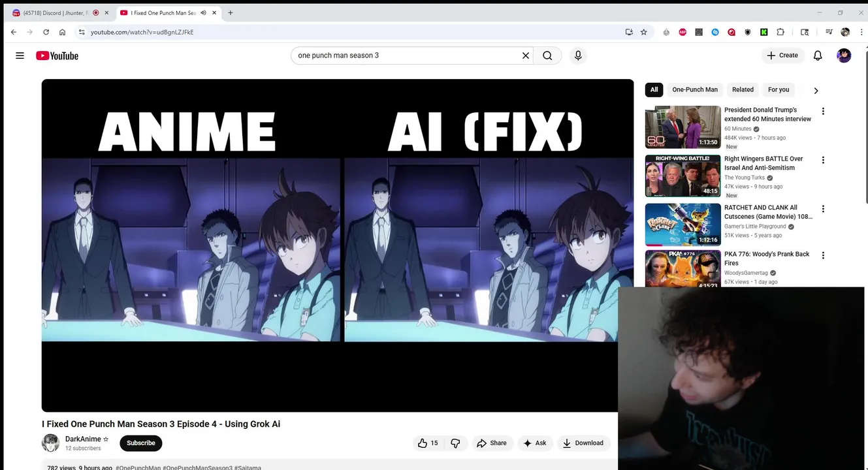
Task: Open RATCHET AND CLANK cutscenes thumbnail
Action: [x=683, y=225]
